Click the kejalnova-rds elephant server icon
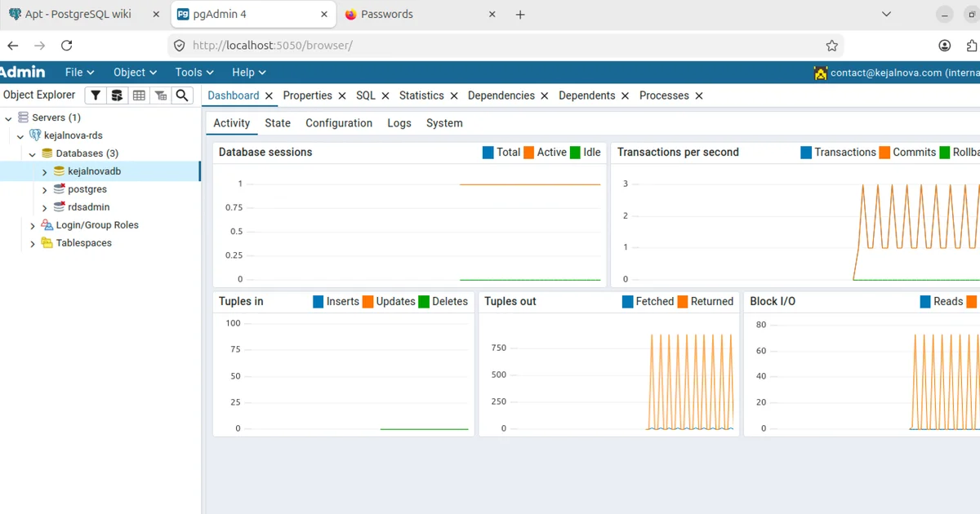980x514 pixels. pyautogui.click(x=34, y=135)
